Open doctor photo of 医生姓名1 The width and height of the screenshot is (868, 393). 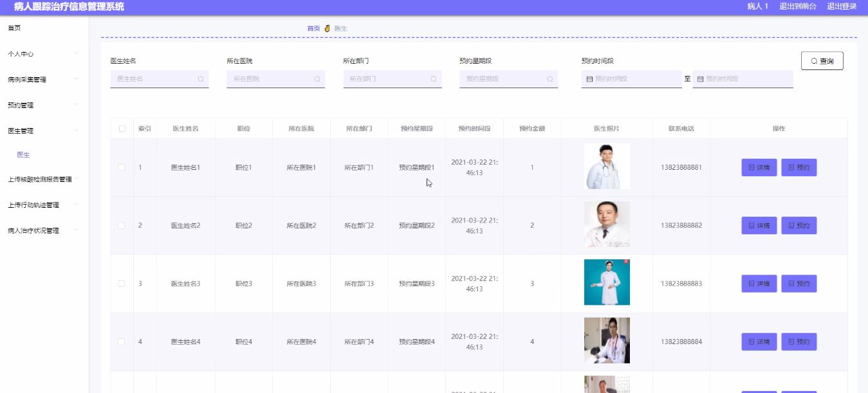(607, 166)
